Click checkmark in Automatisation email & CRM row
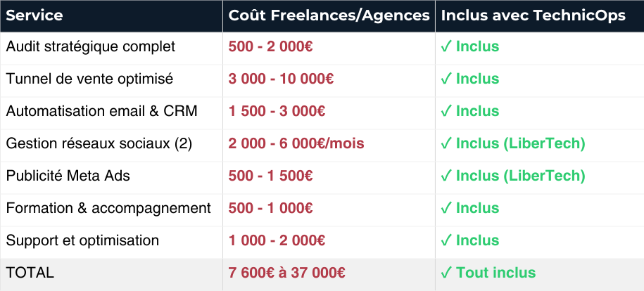644x291 pixels. tap(446, 111)
